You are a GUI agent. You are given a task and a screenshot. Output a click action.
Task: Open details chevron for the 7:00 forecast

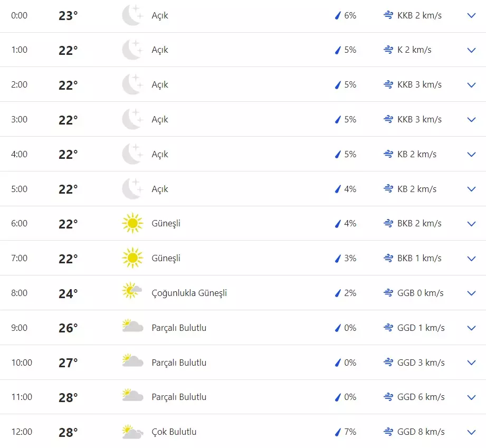click(x=472, y=259)
